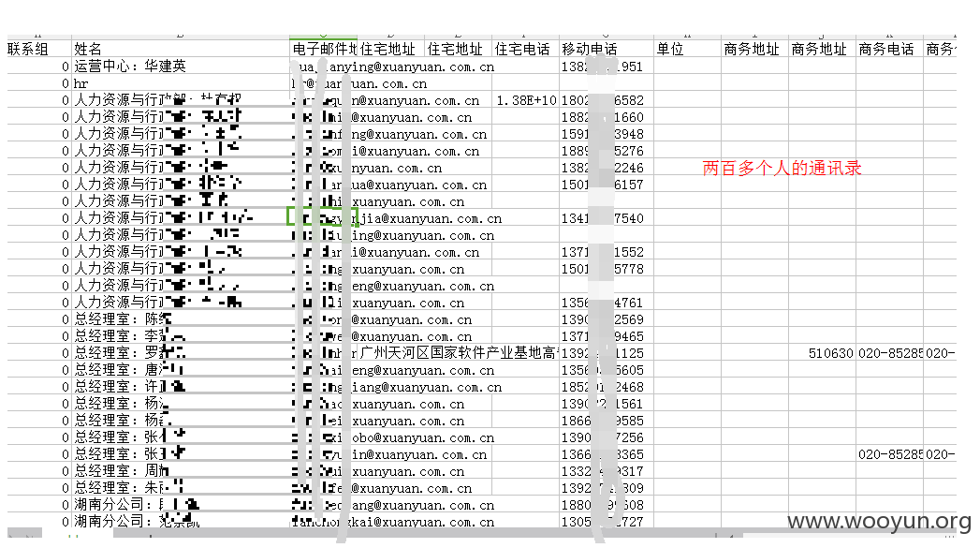The image size is (980, 548).
Task: Click the 总经理室：朱 name cell
Action: [x=180, y=489]
